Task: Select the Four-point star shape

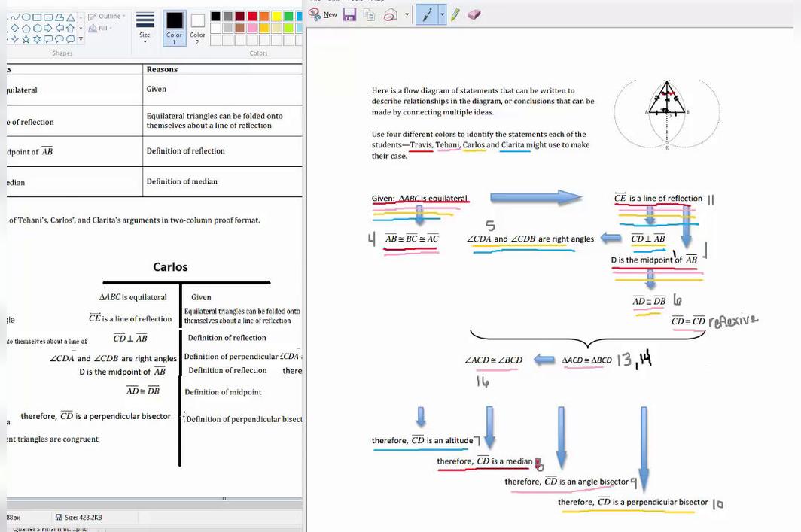Action: tap(15, 39)
